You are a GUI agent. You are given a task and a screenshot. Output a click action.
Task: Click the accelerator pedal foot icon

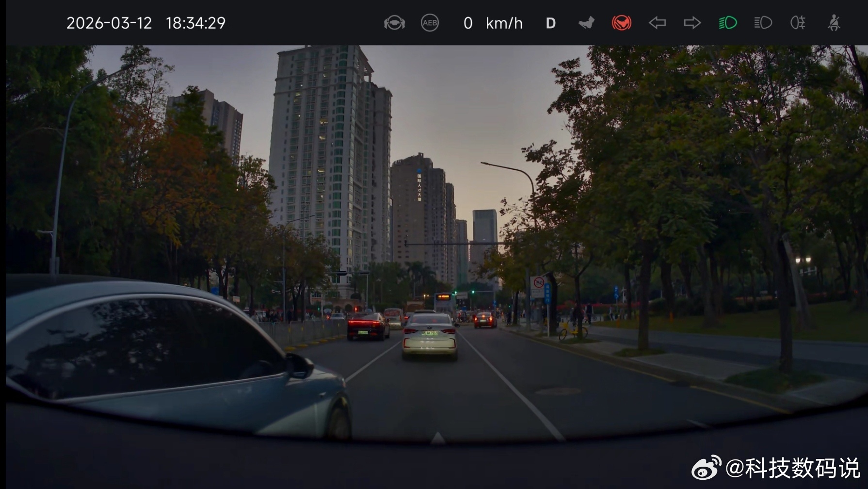(x=586, y=23)
